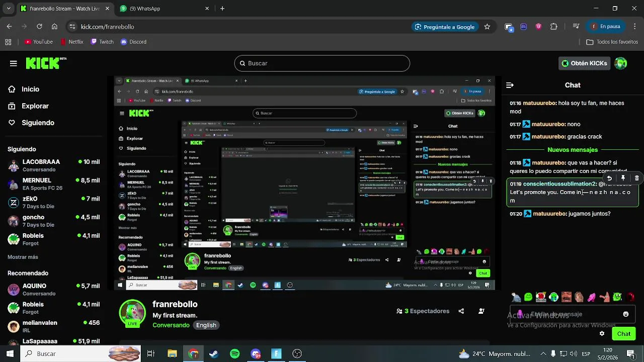This screenshot has height=362, width=644.
Task: Open the profile avatar menu
Action: click(621, 63)
